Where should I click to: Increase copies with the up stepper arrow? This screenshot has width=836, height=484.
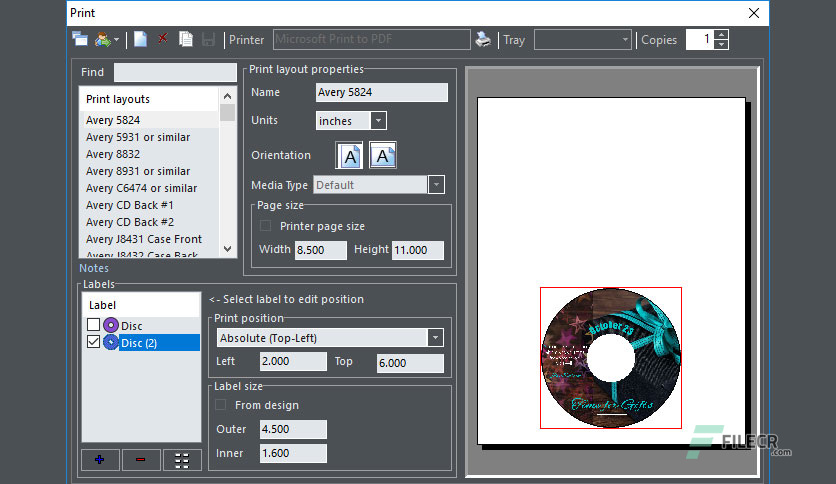click(721, 35)
